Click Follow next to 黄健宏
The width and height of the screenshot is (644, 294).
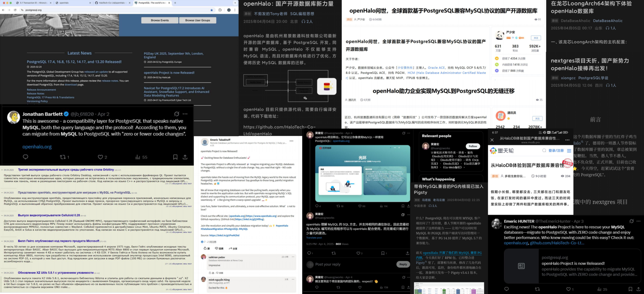pos(473,146)
